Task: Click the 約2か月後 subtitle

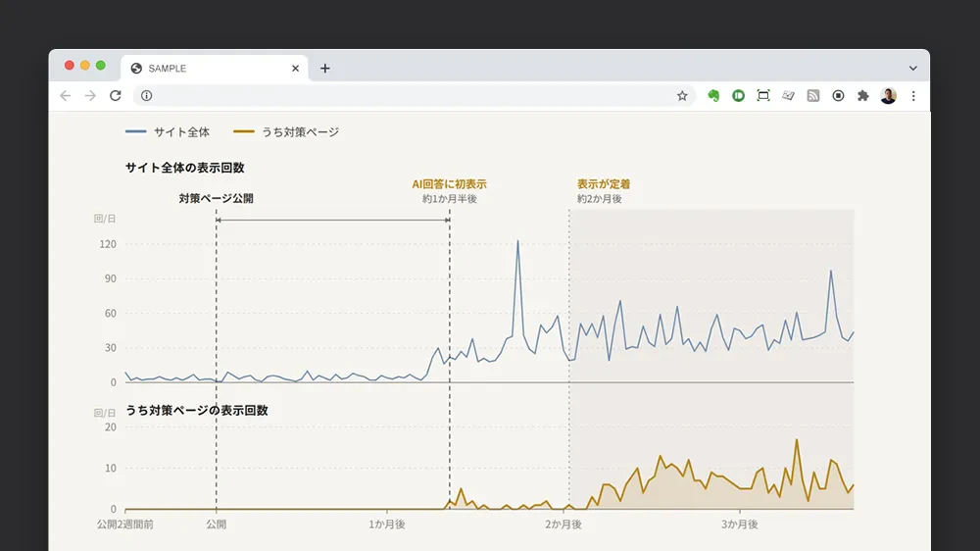Action: [600, 199]
